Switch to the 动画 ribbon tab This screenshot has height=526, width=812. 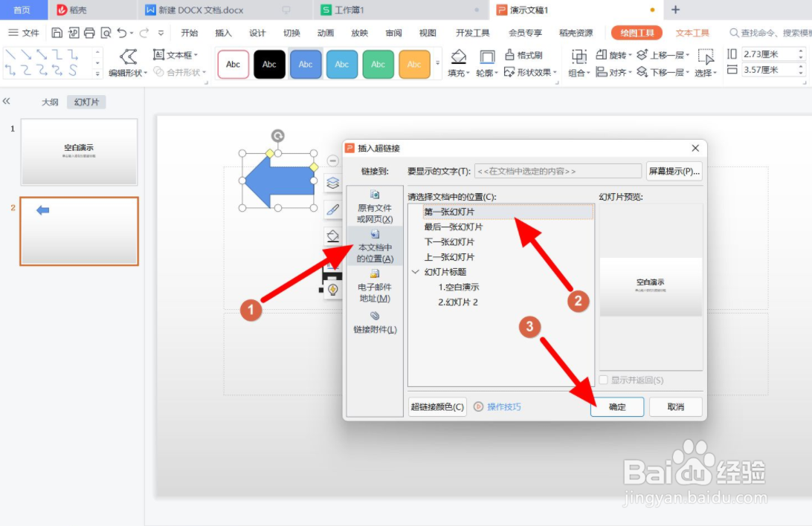pos(325,33)
